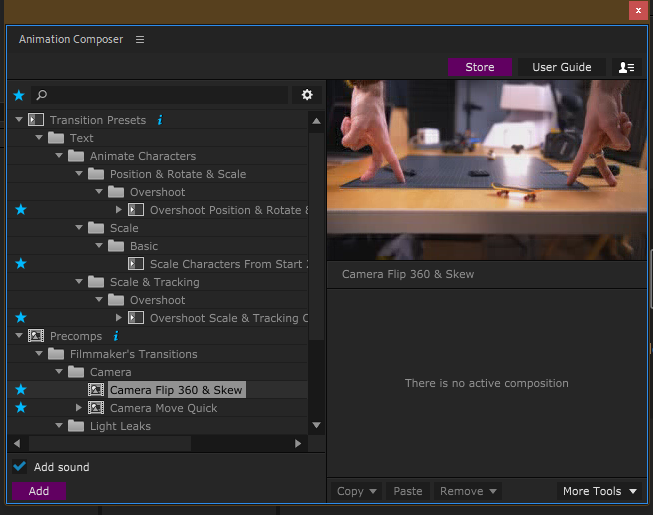
Task: Open the More Tools dropdown
Action: tap(600, 491)
